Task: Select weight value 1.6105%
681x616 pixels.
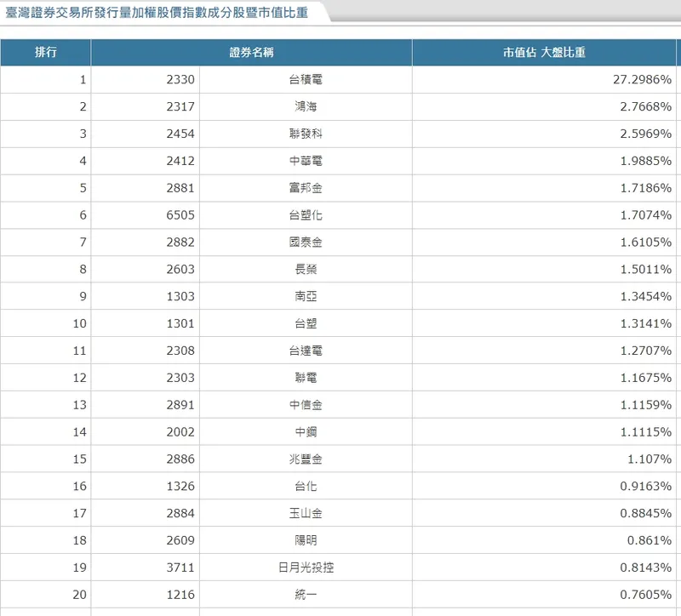Action: click(x=645, y=242)
